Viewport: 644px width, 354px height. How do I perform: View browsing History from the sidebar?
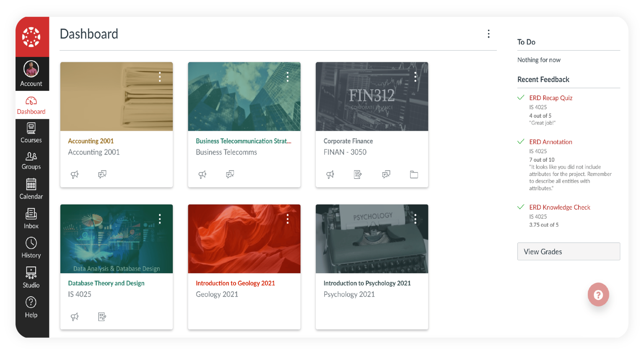pos(31,248)
